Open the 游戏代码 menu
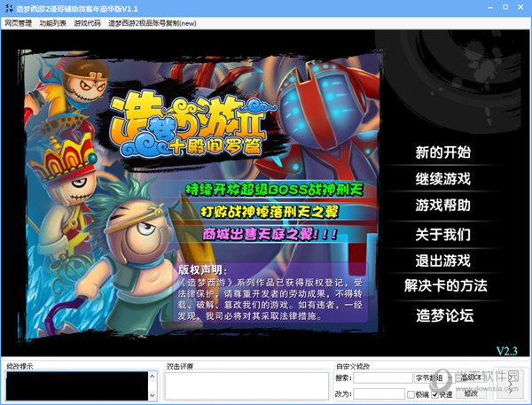Viewport: 532px width, 405px height. point(87,23)
